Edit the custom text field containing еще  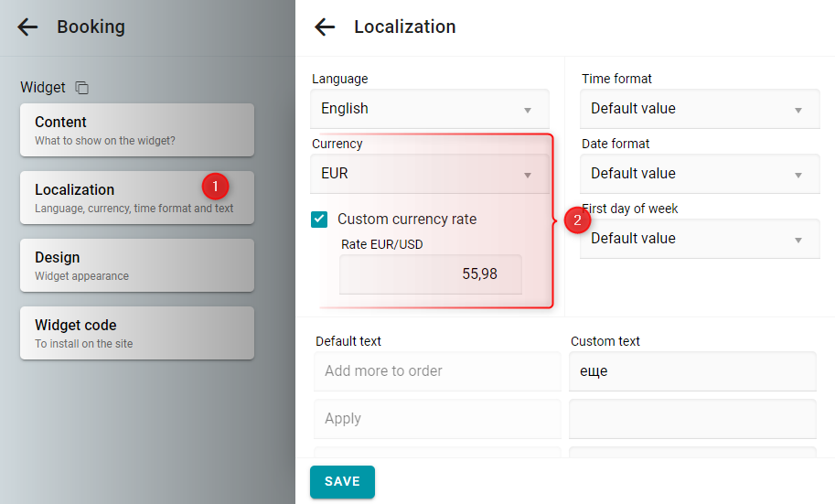pyautogui.click(x=692, y=370)
